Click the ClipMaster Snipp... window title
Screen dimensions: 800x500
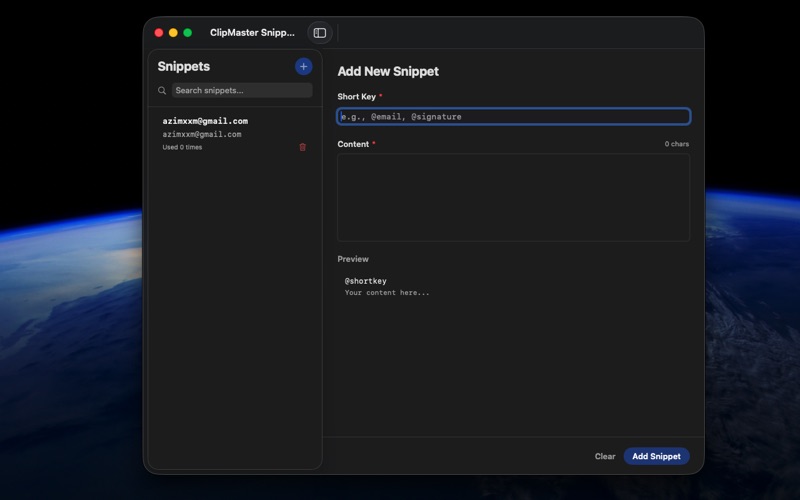(252, 33)
